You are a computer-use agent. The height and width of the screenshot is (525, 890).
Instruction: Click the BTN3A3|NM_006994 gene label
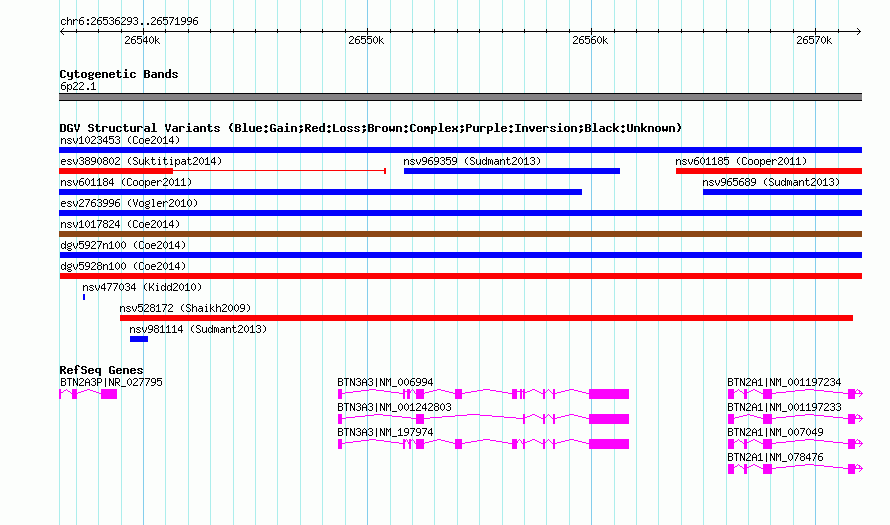point(385,383)
